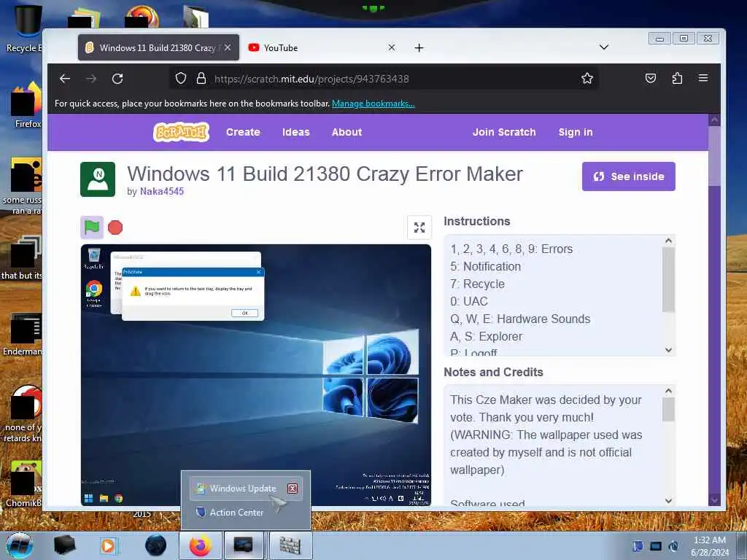Open the Firefox hamburger menu

click(x=703, y=77)
